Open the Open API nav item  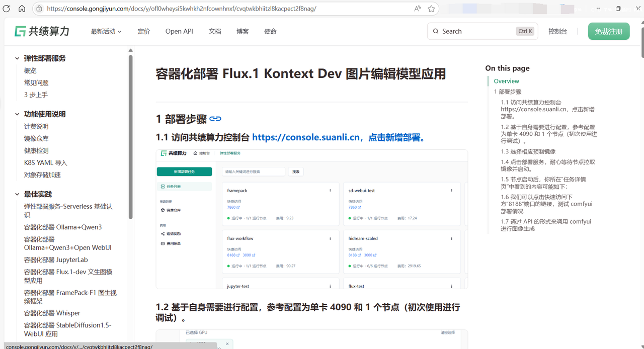(179, 31)
